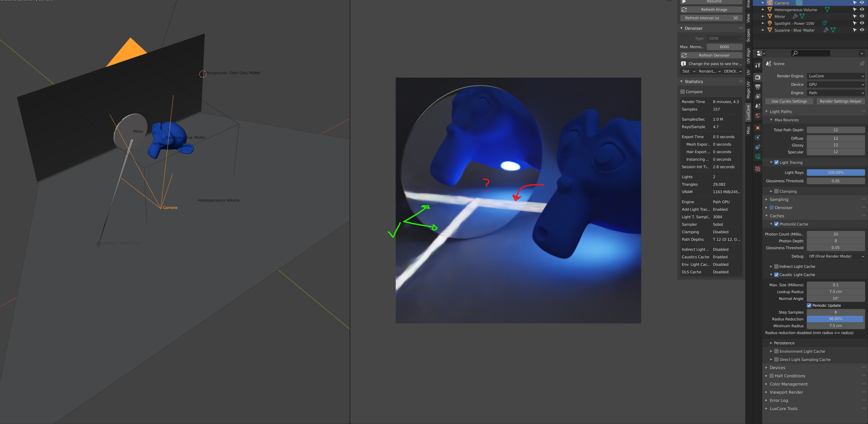Open the Object properties tab icon
This screenshot has height=424, width=868.
[758, 128]
